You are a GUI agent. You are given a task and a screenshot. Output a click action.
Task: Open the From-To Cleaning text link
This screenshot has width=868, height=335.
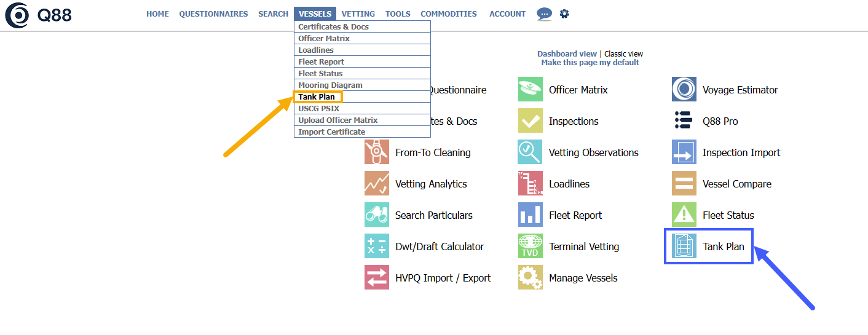tap(433, 152)
